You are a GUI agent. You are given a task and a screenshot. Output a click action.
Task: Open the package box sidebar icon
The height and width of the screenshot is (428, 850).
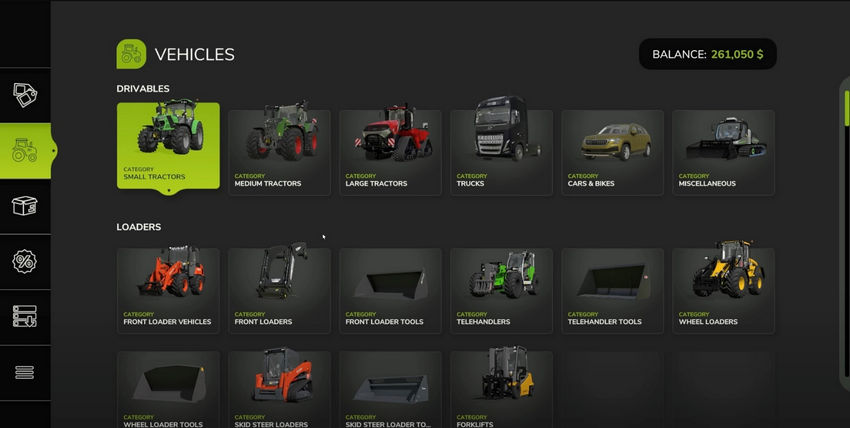pyautogui.click(x=25, y=206)
